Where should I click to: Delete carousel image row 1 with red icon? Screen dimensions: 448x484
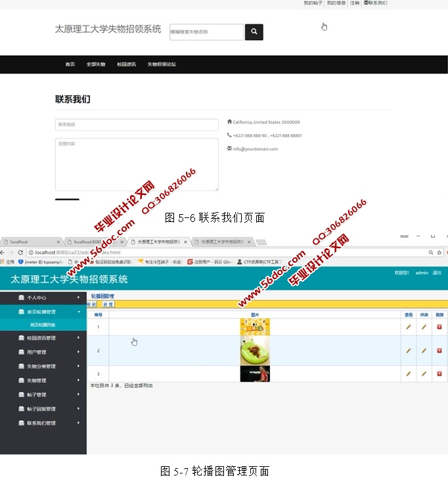click(x=439, y=327)
